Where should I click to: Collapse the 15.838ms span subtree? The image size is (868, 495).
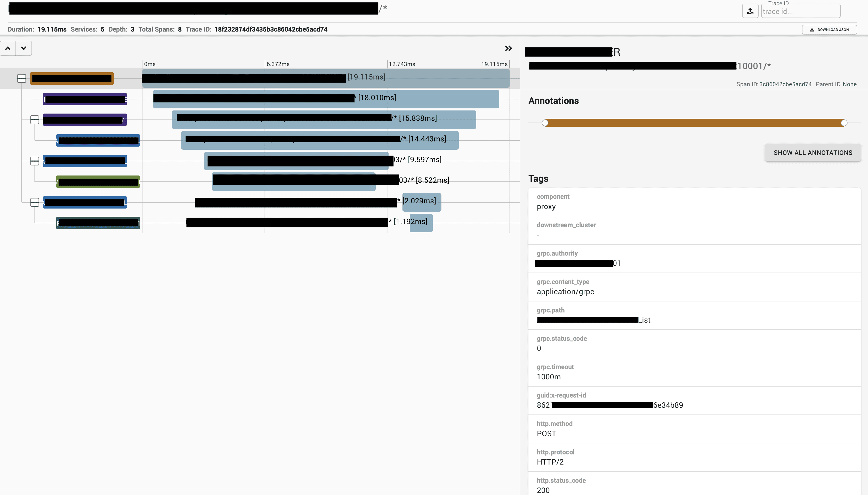[35, 120]
